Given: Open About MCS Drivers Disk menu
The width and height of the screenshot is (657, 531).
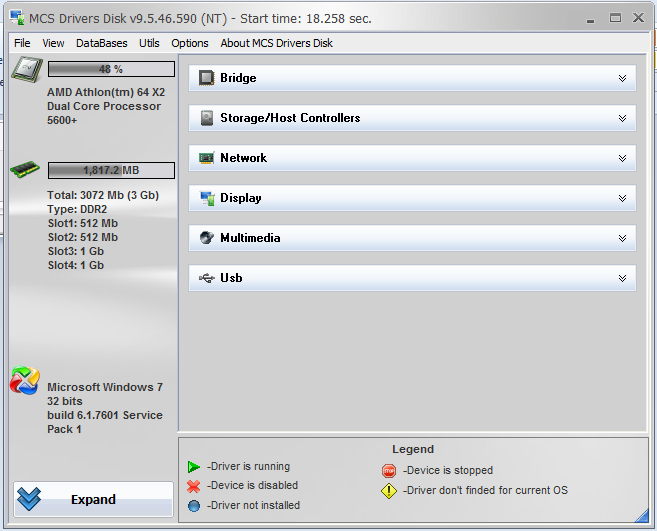Looking at the screenshot, I should [x=277, y=43].
